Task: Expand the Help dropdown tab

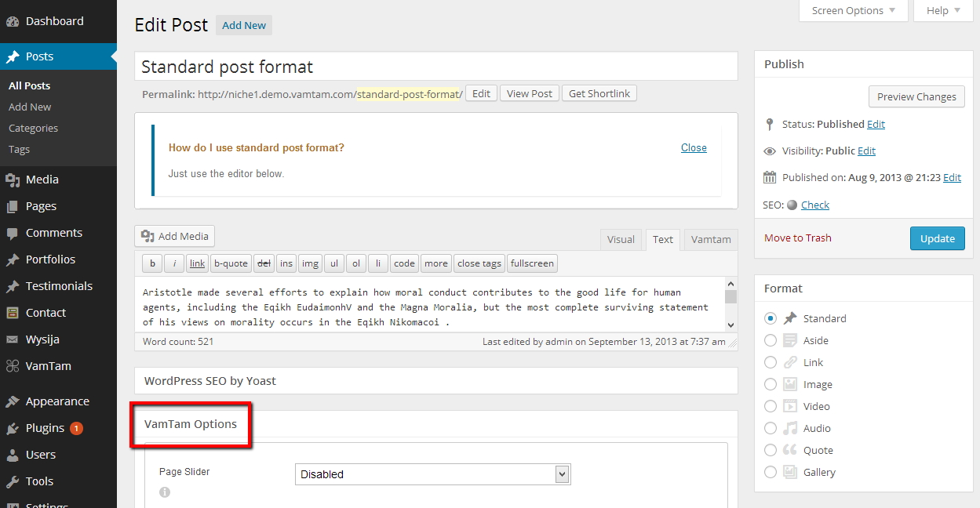Action: tap(942, 11)
